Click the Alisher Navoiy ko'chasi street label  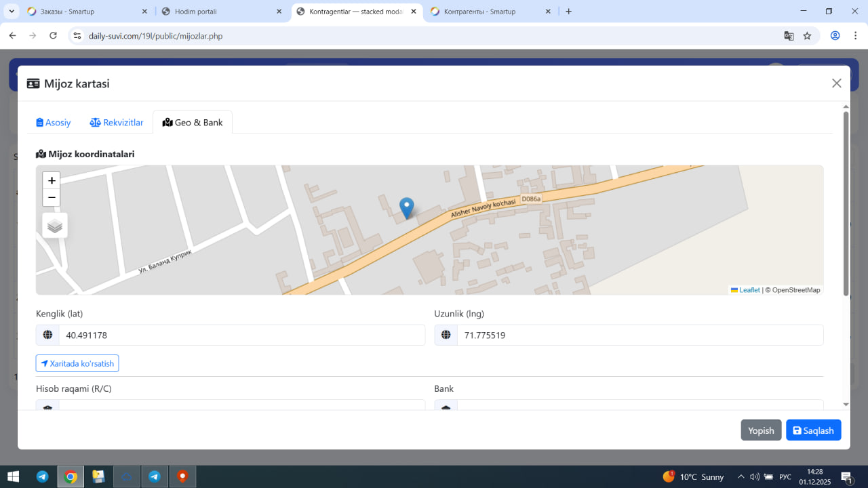pos(484,209)
